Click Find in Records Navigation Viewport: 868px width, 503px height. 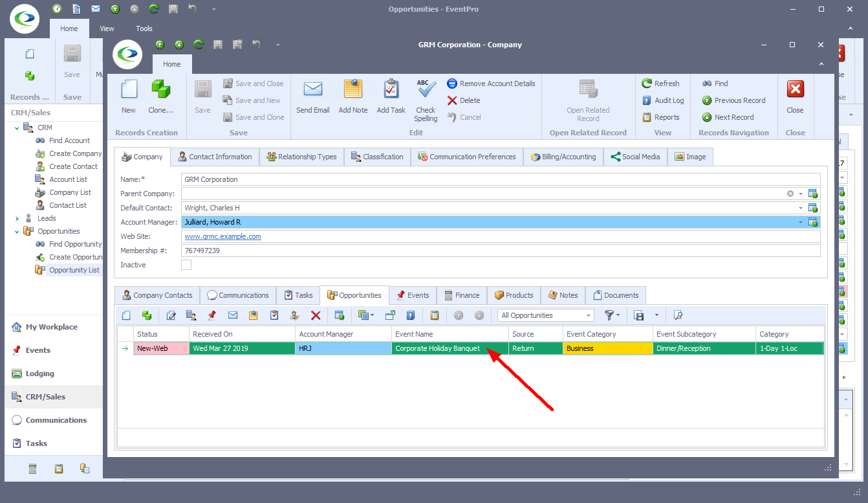pyautogui.click(x=715, y=84)
